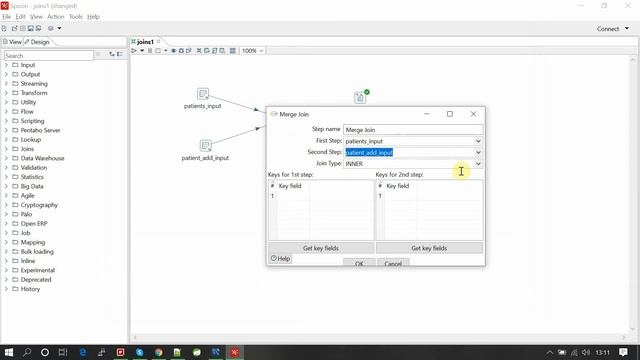640x360 pixels.
Task: Click the Save file toolbar icon
Action: click(30, 28)
